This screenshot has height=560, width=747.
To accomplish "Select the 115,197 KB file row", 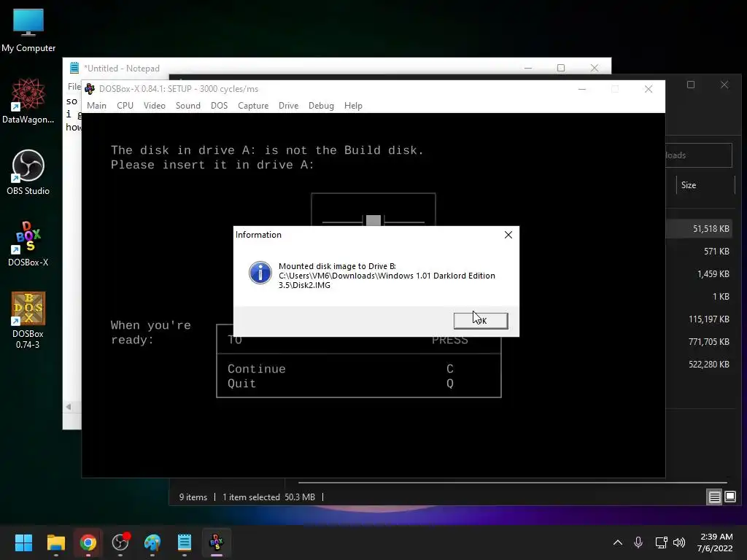I will tap(700, 319).
